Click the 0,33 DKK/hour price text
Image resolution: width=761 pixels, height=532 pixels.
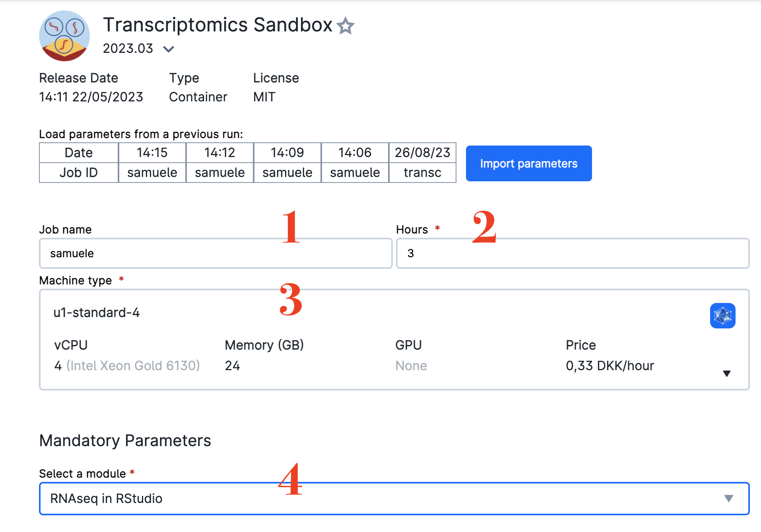[x=610, y=365]
